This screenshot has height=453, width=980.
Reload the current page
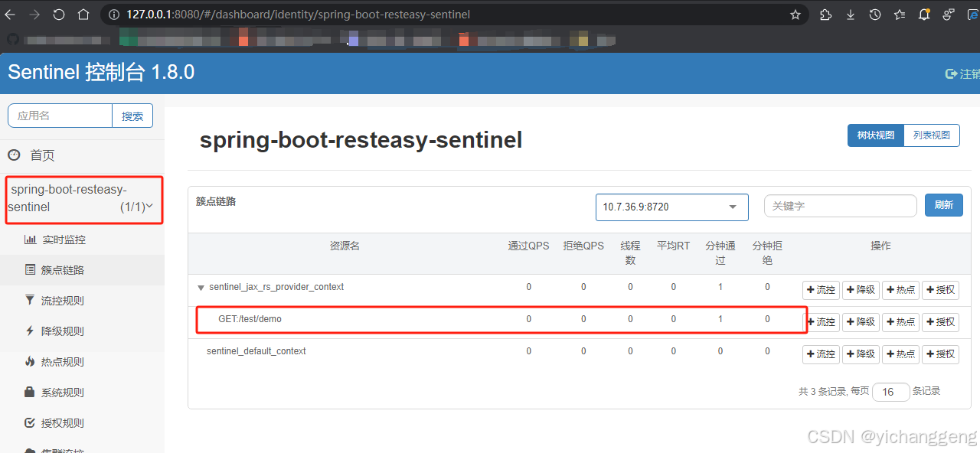tap(59, 15)
